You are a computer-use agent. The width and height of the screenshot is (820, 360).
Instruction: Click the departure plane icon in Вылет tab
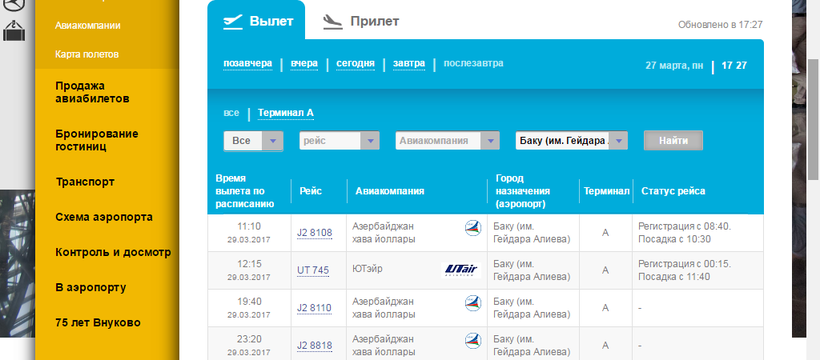click(233, 21)
